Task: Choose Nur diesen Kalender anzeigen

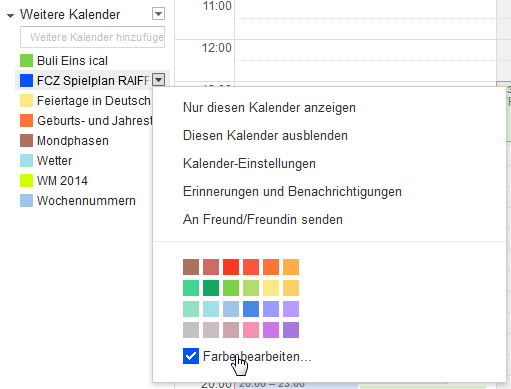Action: click(x=269, y=108)
